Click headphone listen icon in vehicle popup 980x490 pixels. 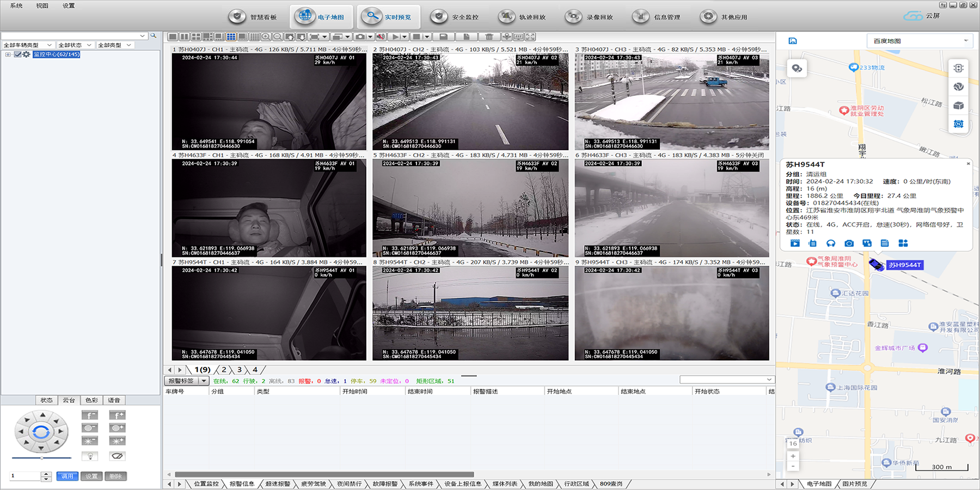click(831, 243)
